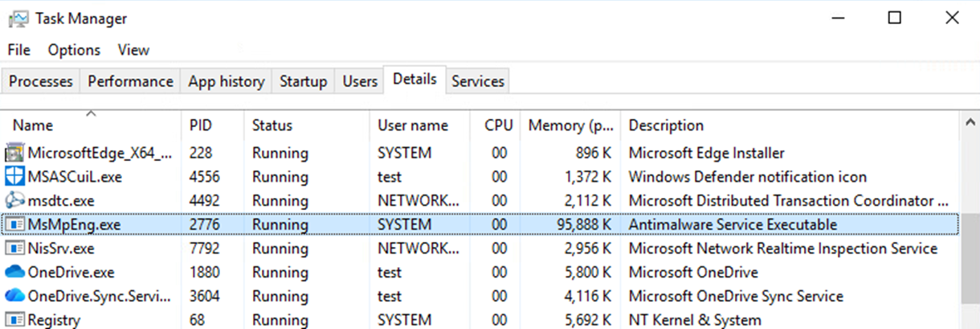980x329 pixels.
Task: Sort by PID column header
Action: pyautogui.click(x=200, y=125)
